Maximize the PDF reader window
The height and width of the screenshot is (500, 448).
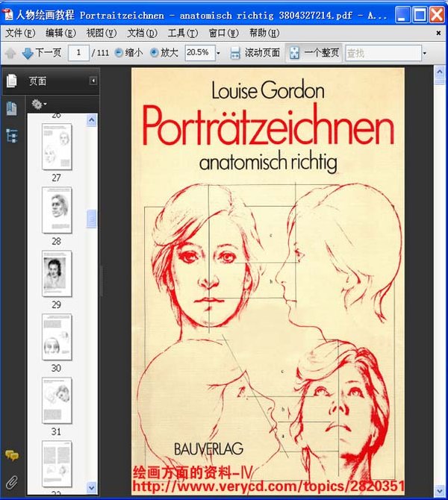(x=420, y=15)
